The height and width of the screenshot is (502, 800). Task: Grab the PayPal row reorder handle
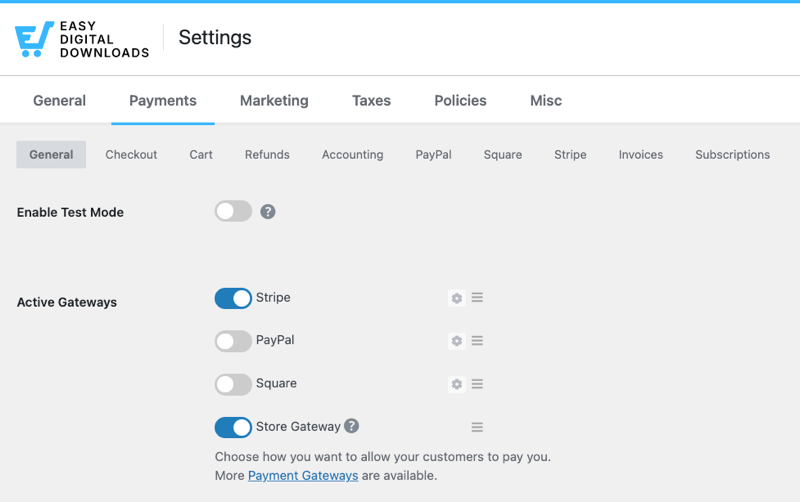coord(477,341)
